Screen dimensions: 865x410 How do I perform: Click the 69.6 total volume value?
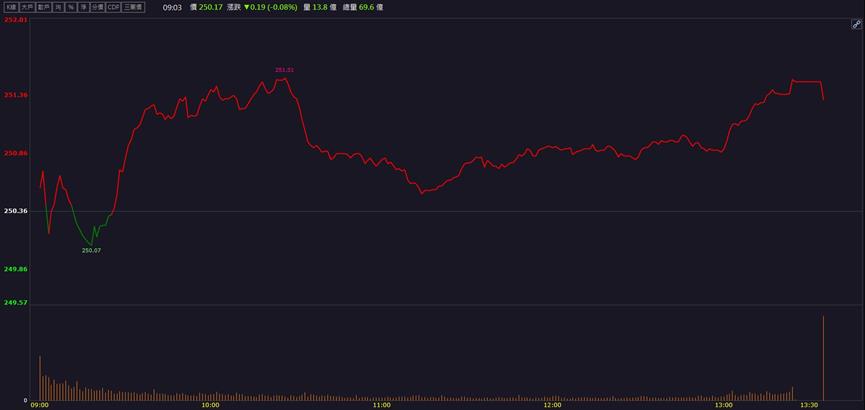click(x=366, y=7)
